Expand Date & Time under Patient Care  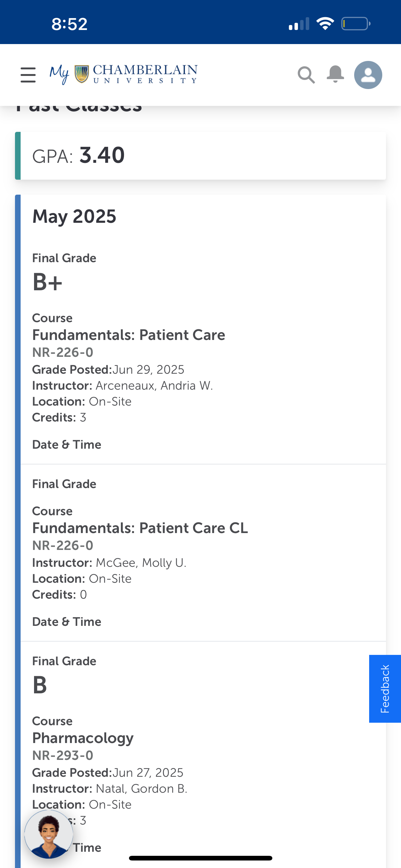coord(67,445)
